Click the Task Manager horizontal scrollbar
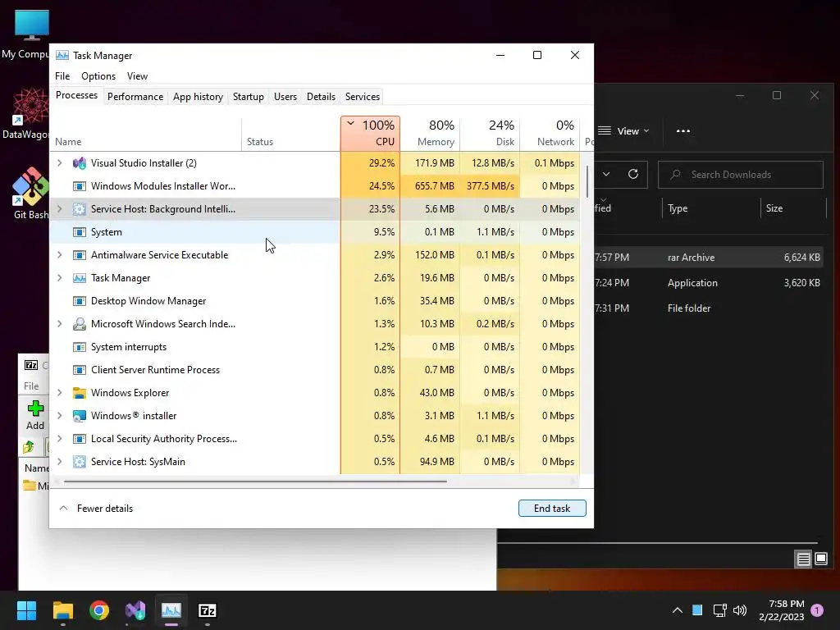This screenshot has height=630, width=840. pyautogui.click(x=255, y=482)
